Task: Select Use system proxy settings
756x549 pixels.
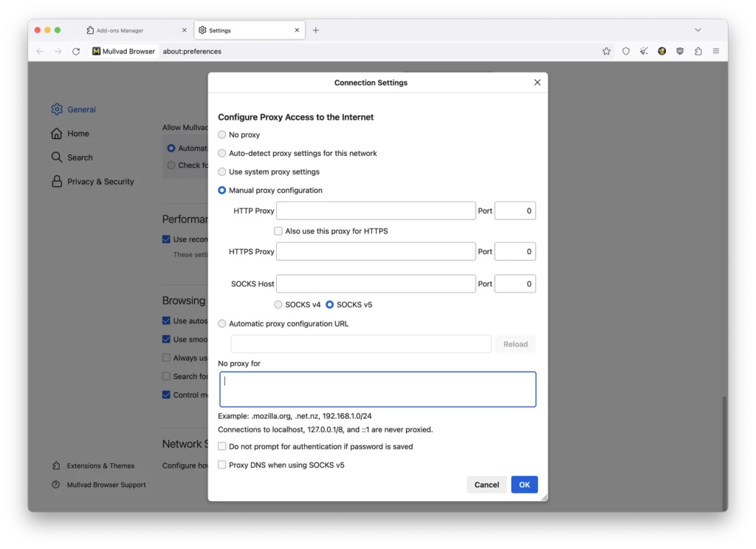Action: [221, 171]
